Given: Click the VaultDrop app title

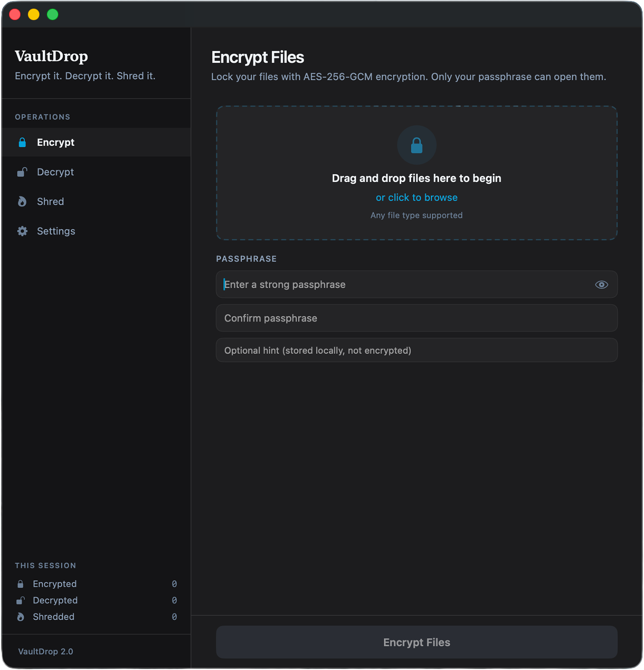Looking at the screenshot, I should click(51, 56).
